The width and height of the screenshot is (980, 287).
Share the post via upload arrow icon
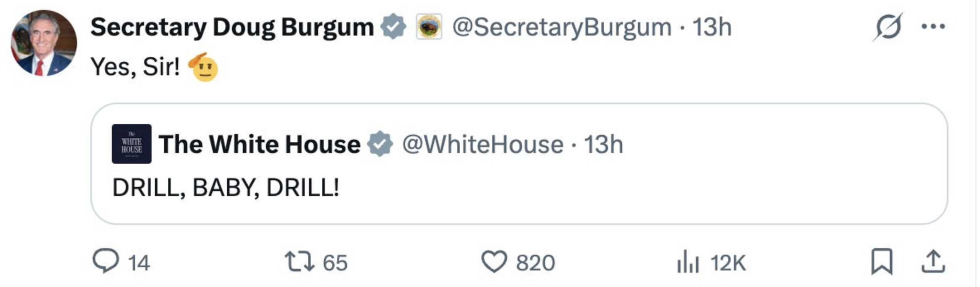[933, 261]
